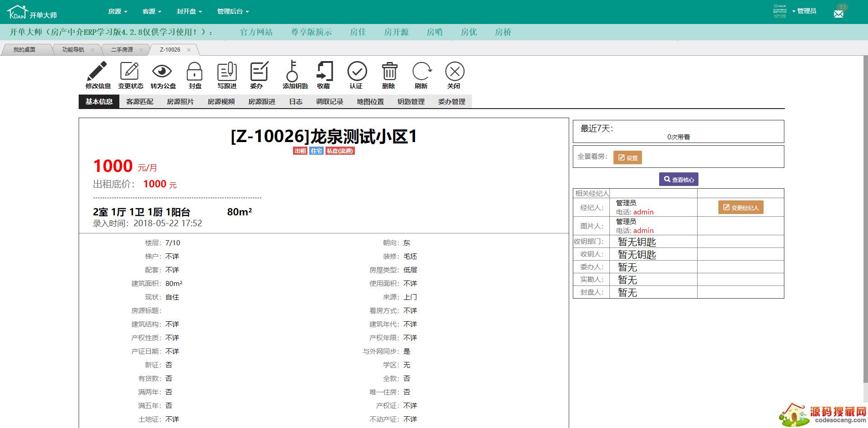Screen dimensions: 868x428
Task: Click the 封盘 lock icon
Action: tap(195, 72)
